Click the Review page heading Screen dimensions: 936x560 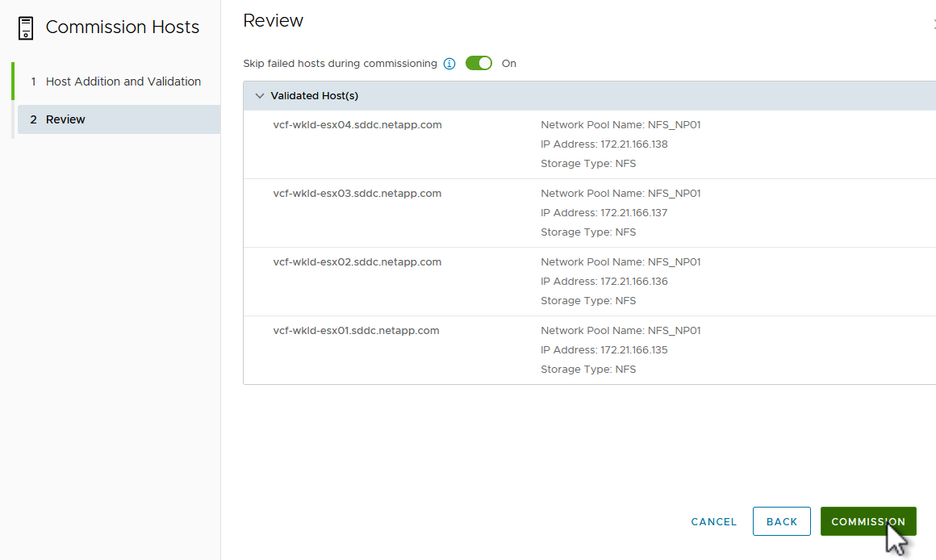pyautogui.click(x=273, y=21)
